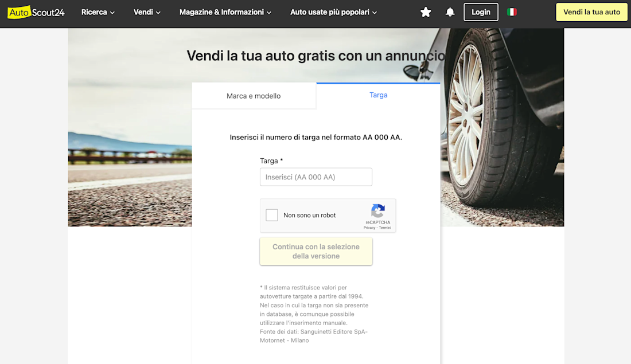The image size is (631, 364).
Task: Open the saved favorites star icon
Action: [426, 12]
